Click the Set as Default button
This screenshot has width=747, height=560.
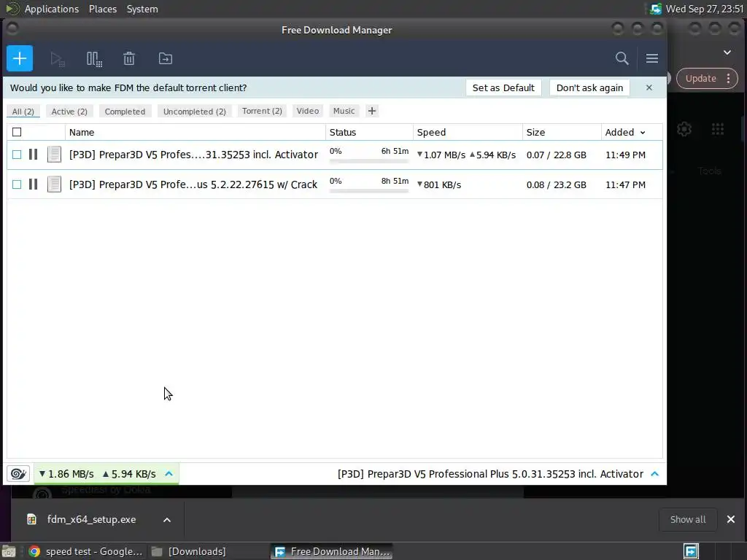503,87
